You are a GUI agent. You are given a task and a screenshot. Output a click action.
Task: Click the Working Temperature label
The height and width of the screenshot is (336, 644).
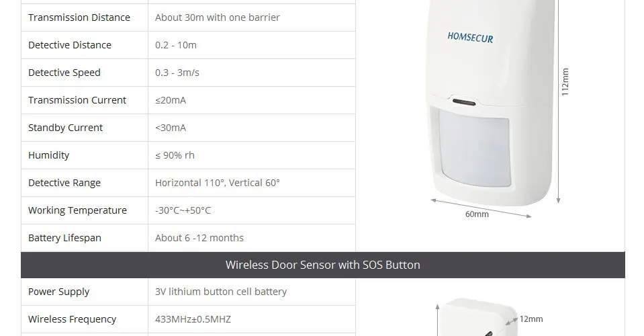(78, 210)
